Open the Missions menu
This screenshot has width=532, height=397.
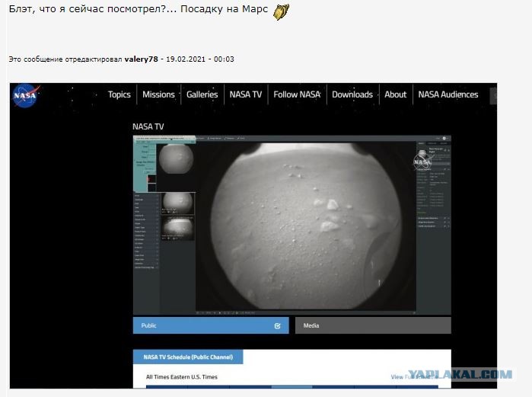click(158, 94)
